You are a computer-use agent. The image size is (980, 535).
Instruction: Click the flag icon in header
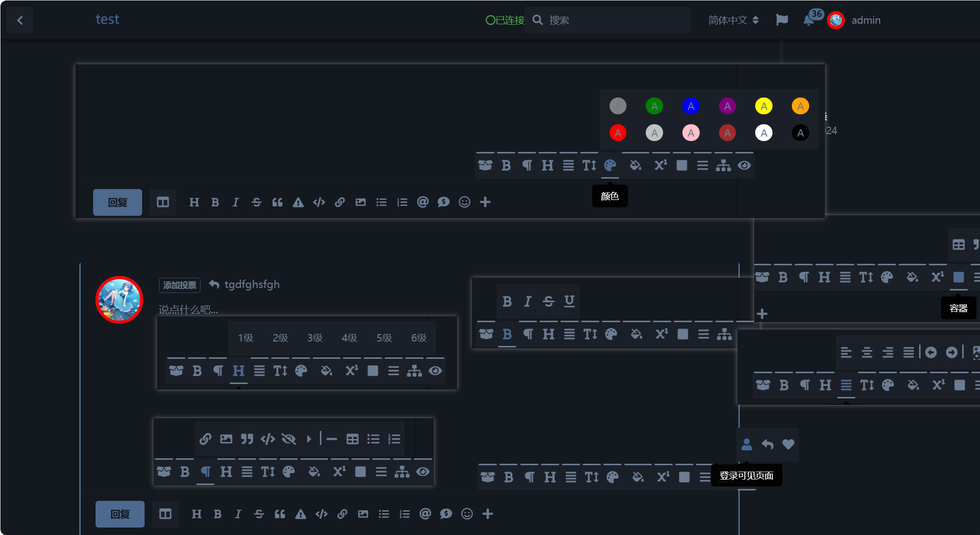782,20
